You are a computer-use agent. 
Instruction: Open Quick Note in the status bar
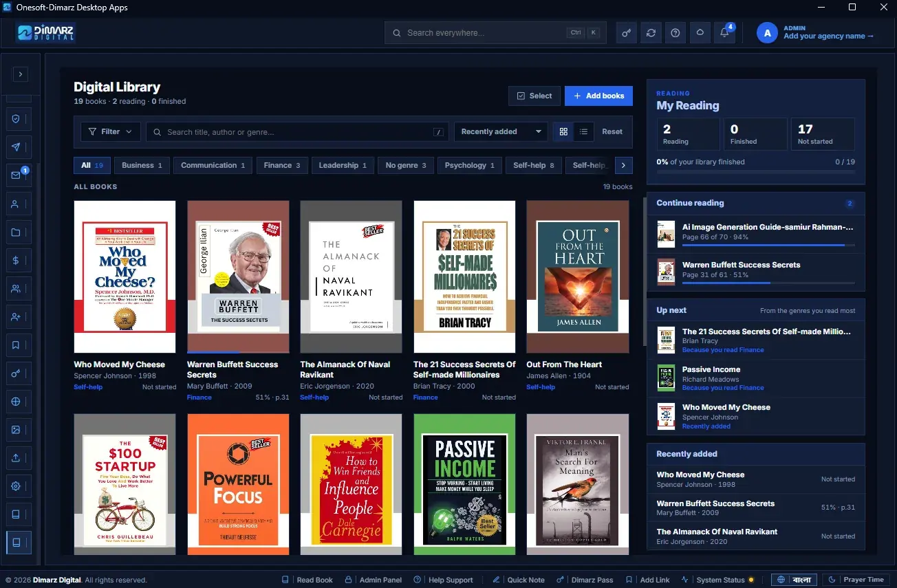519,580
